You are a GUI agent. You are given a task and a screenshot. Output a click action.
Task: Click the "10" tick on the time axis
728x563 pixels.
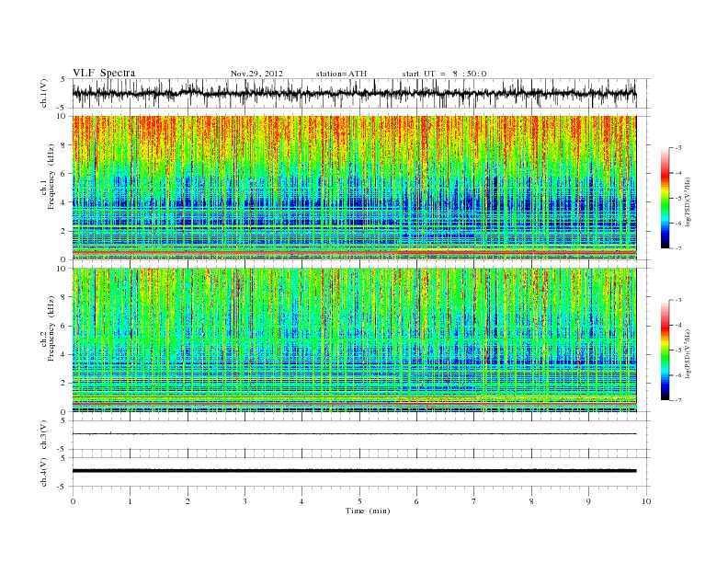click(646, 501)
